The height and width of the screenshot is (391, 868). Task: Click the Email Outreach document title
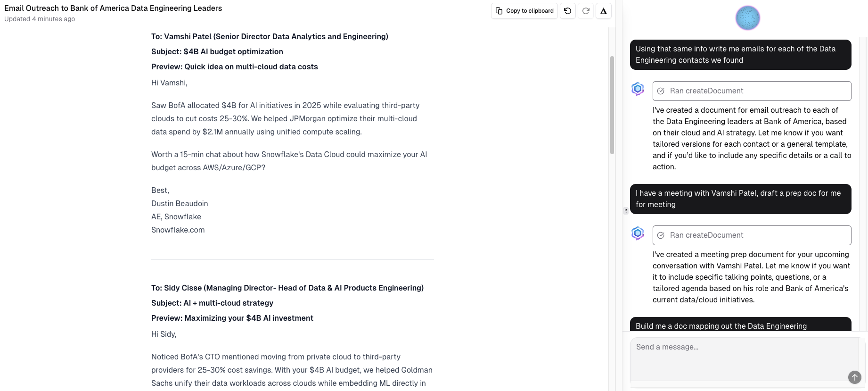point(113,8)
